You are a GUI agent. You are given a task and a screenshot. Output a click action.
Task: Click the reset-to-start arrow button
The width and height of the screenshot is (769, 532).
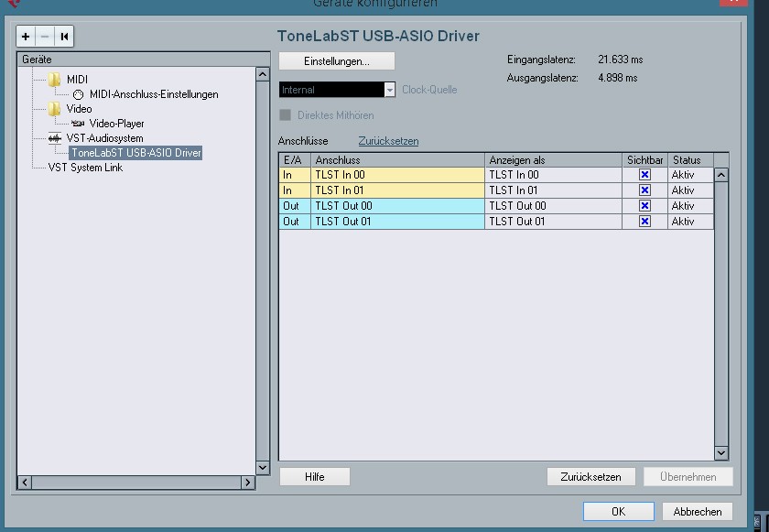click(64, 37)
